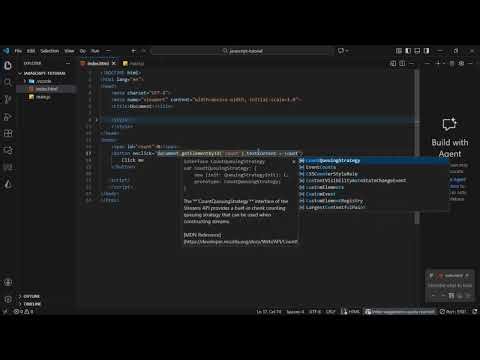This screenshot has width=480, height=360.
Task: Open the more menus ellipsis in menu bar
Action: (108, 51)
